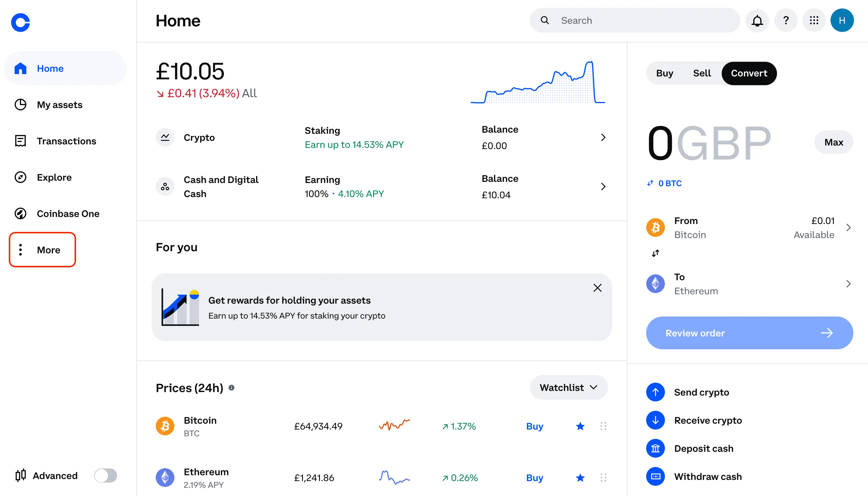The height and width of the screenshot is (496, 868).
Task: Click the Bitcoin icon in From row
Action: [x=655, y=228]
